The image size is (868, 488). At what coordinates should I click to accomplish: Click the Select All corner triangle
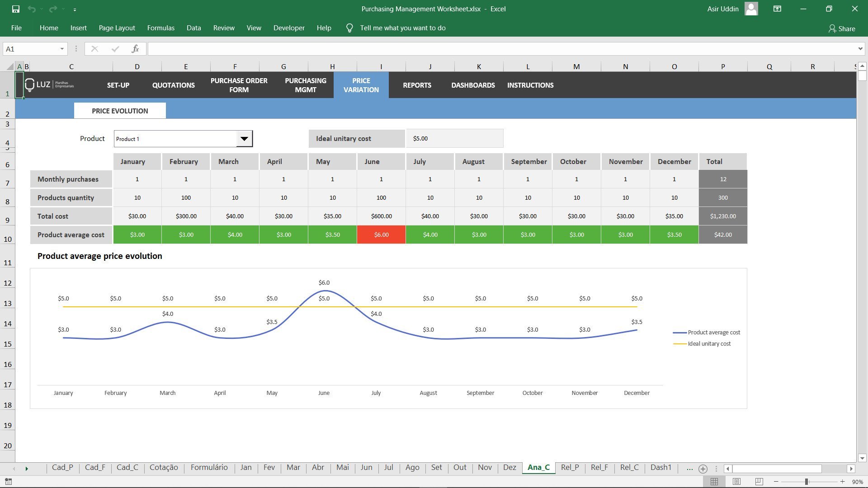click(9, 66)
